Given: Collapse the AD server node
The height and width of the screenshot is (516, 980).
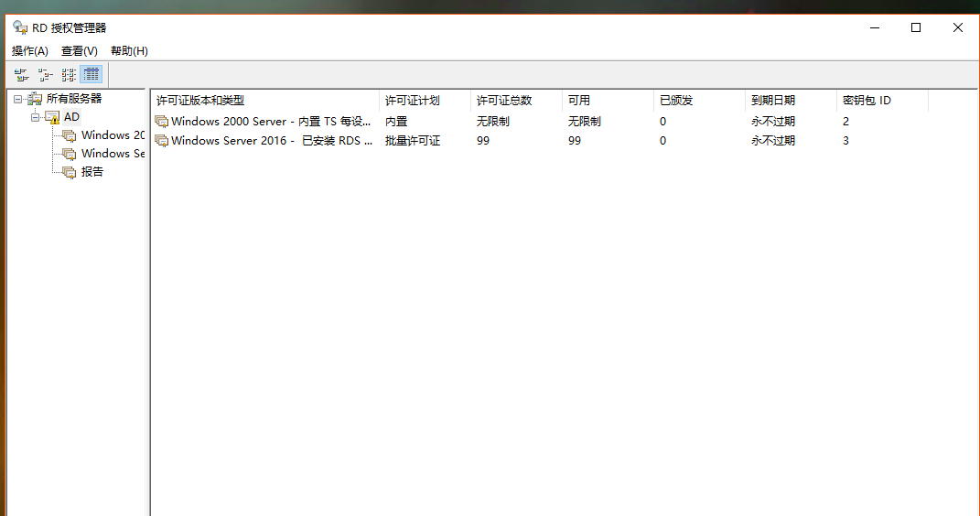Looking at the screenshot, I should click(x=36, y=117).
